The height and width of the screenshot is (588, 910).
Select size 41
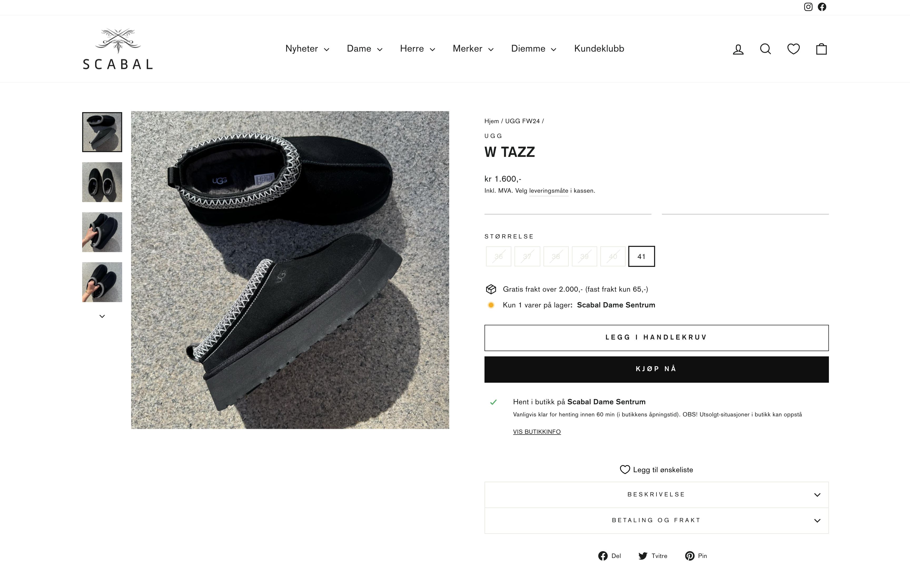tap(641, 256)
